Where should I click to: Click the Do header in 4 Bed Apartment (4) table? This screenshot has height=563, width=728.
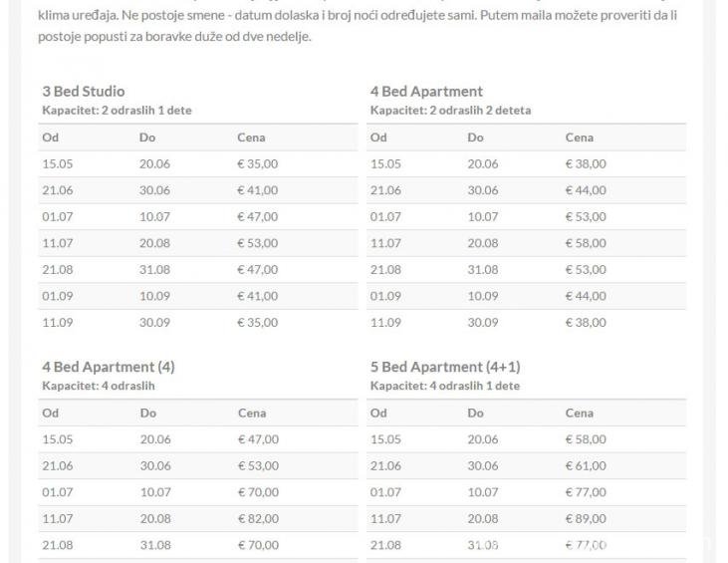[148, 413]
